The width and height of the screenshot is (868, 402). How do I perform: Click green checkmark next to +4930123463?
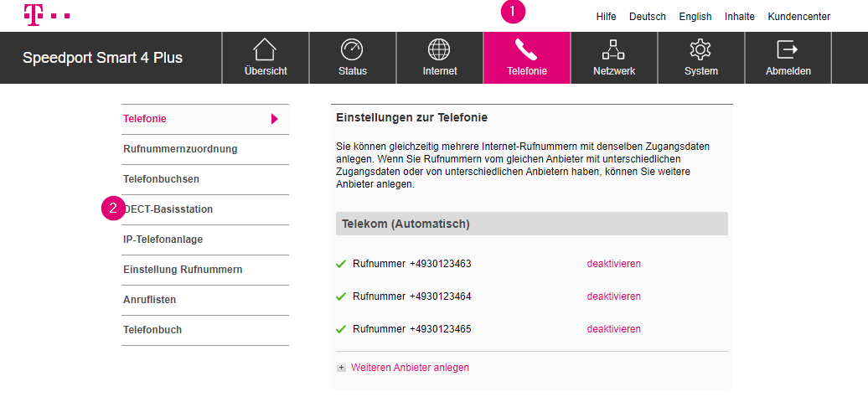coord(341,264)
